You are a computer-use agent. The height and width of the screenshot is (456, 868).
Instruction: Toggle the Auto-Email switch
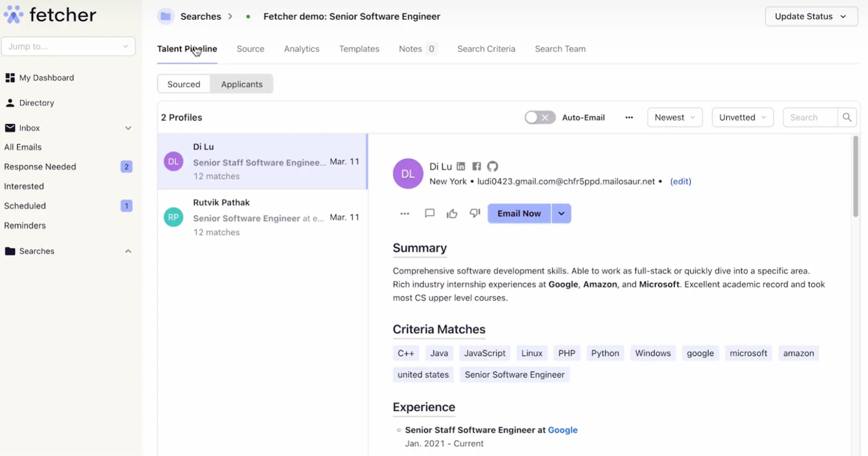point(540,117)
